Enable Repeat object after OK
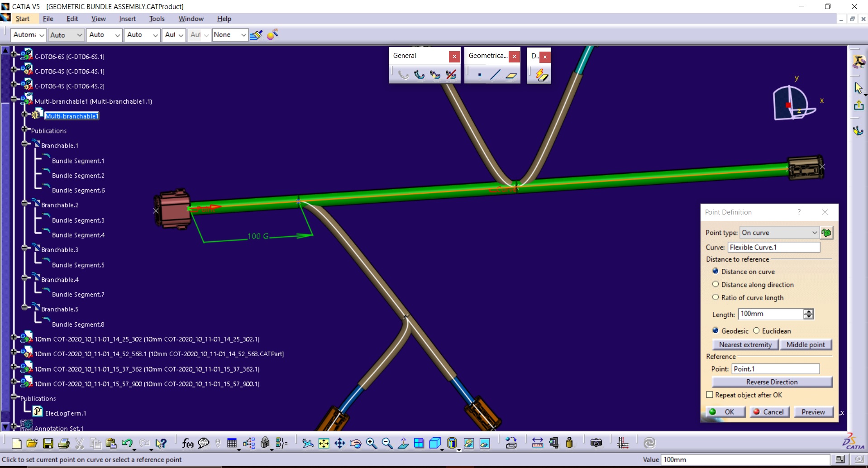The height and width of the screenshot is (468, 868). click(x=710, y=395)
